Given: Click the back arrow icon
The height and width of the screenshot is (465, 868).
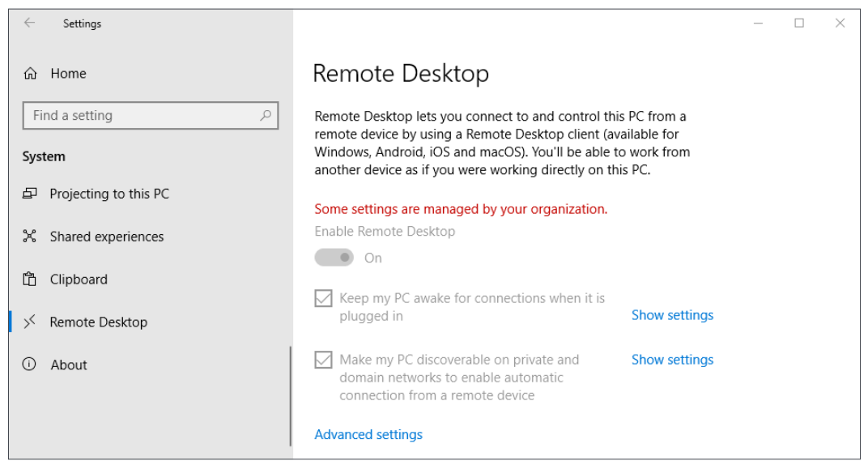Looking at the screenshot, I should point(30,23).
